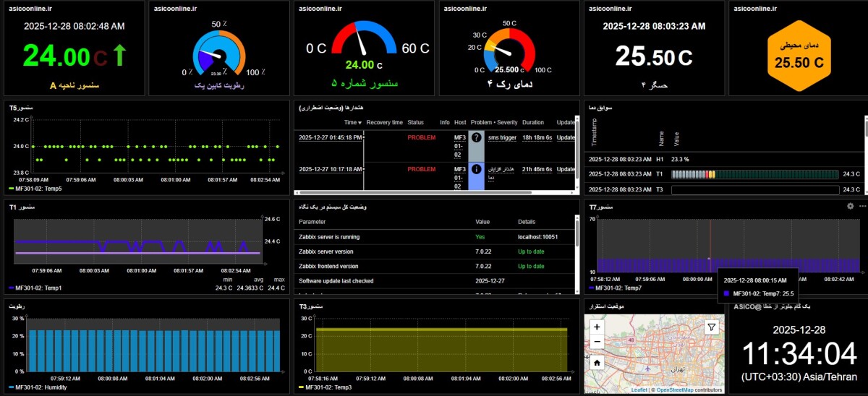
Task: Click the Recovery time column header
Action: pos(385,122)
